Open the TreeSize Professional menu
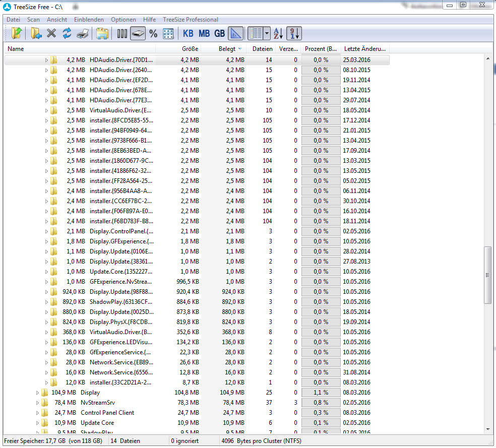Viewport: 496px width, 448px height. coord(191,20)
